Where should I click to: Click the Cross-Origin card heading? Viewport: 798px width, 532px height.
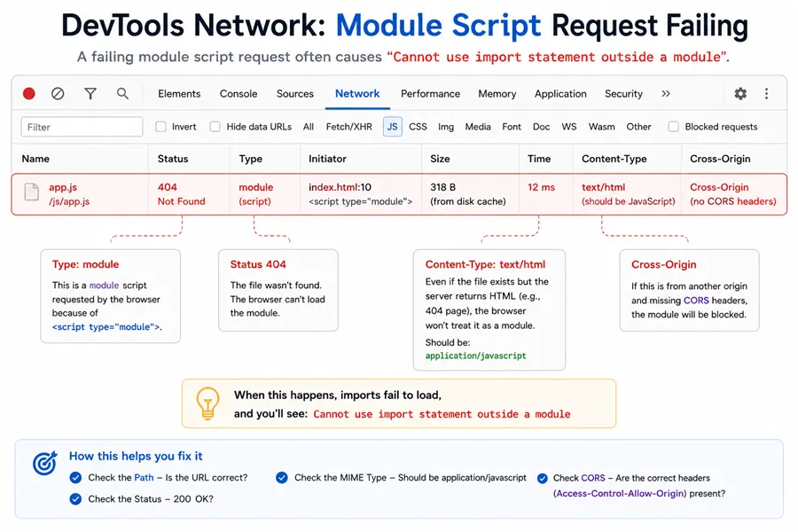pyautogui.click(x=663, y=264)
